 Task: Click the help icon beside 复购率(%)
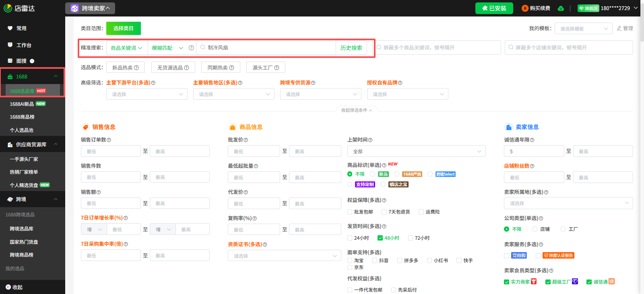[254, 218]
